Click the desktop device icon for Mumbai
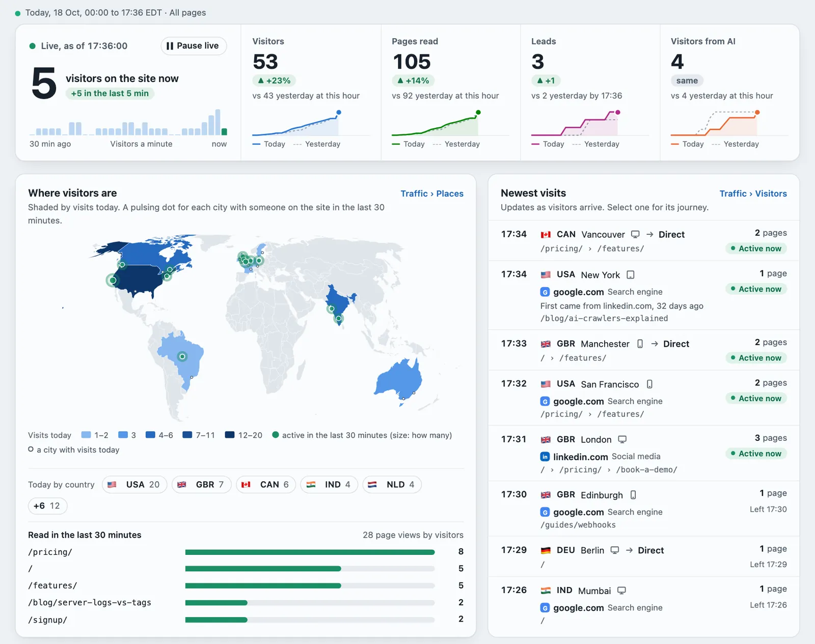The image size is (815, 644). tap(621, 591)
